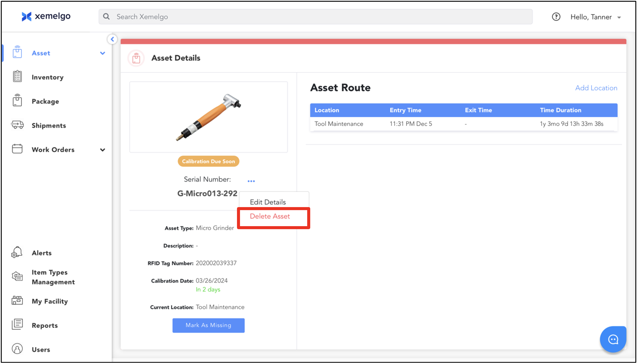638x364 pixels.
Task: Open the chat support bubble
Action: pyautogui.click(x=613, y=339)
